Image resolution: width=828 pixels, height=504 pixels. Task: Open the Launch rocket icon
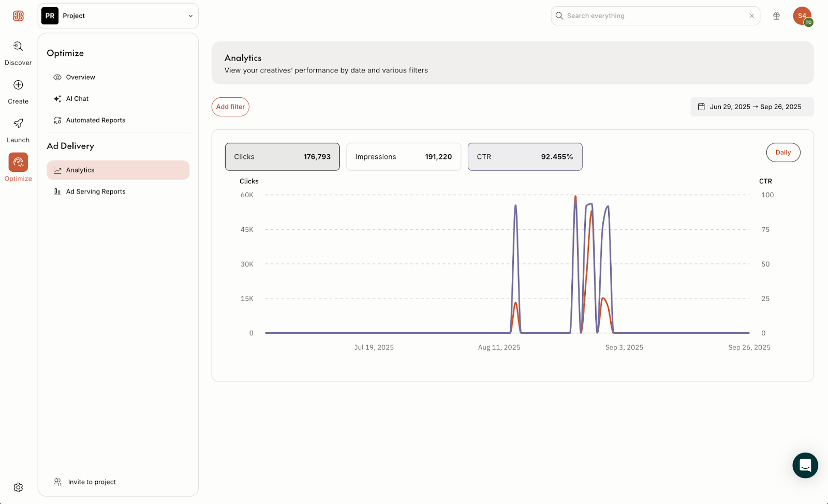coord(18,124)
